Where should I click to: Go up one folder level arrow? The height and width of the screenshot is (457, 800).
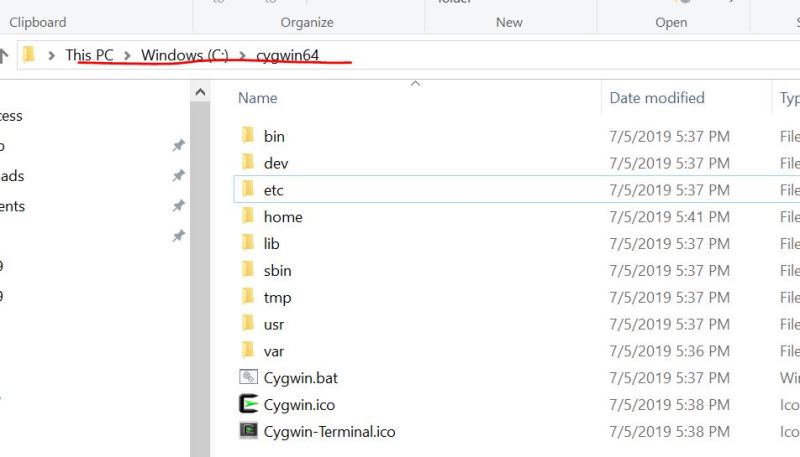tap(4, 55)
